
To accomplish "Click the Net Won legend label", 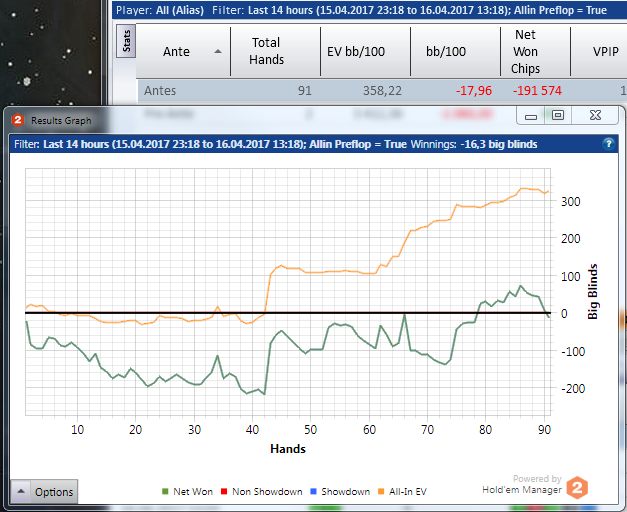I will point(193,492).
